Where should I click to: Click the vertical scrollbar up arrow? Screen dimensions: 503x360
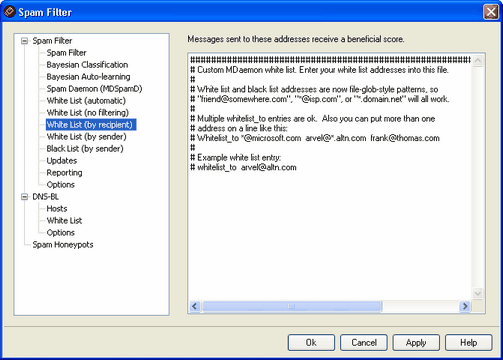(478, 61)
